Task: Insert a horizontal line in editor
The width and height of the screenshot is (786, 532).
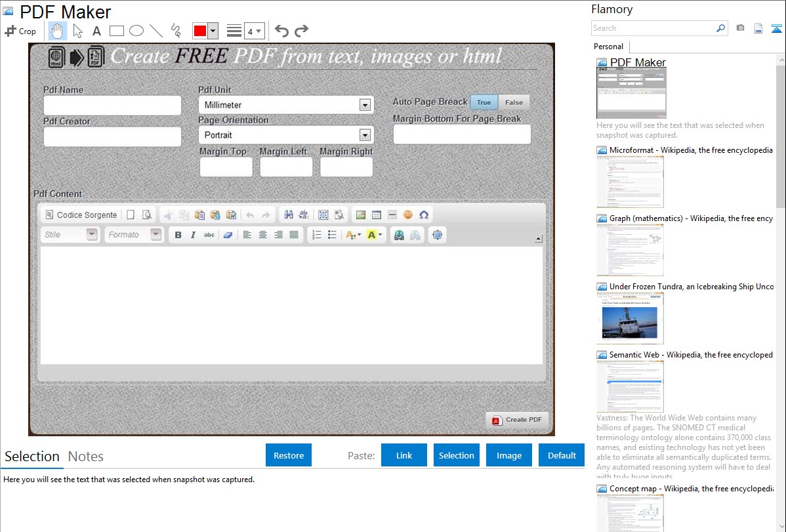Action: tap(392, 215)
